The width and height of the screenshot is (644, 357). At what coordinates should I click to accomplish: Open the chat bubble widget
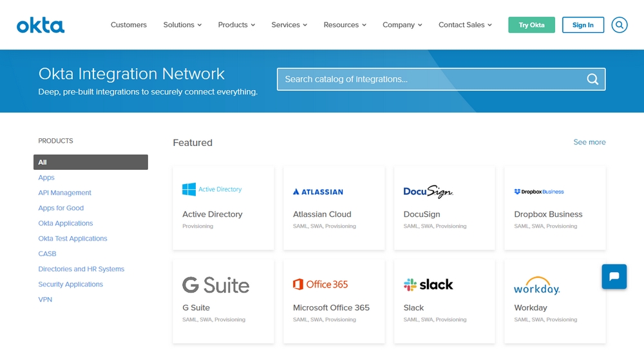tap(614, 277)
